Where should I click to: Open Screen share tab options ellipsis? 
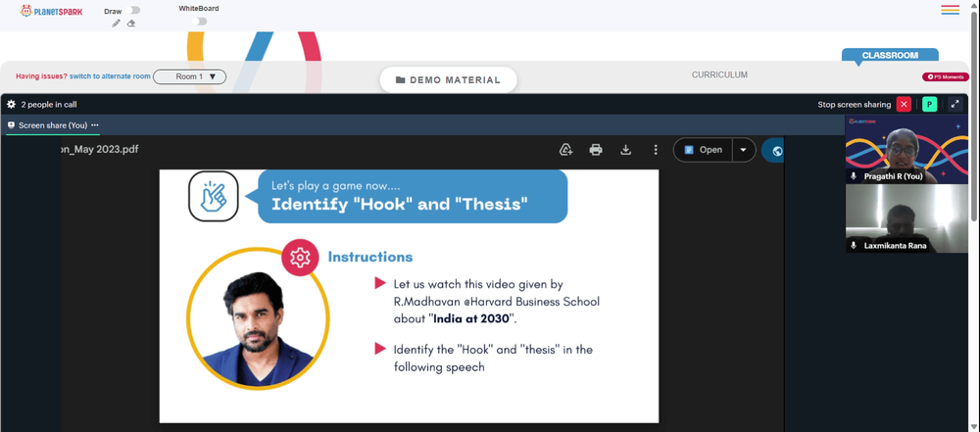[95, 125]
